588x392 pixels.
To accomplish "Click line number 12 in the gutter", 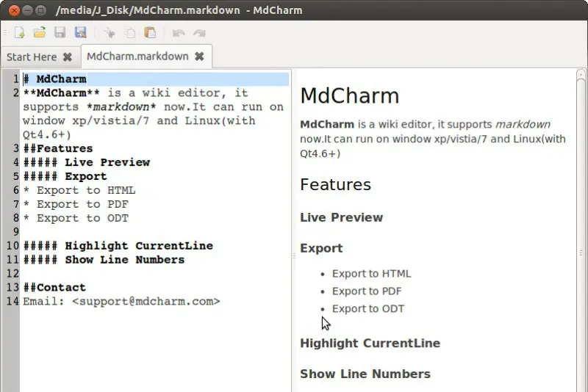I will (x=12, y=273).
